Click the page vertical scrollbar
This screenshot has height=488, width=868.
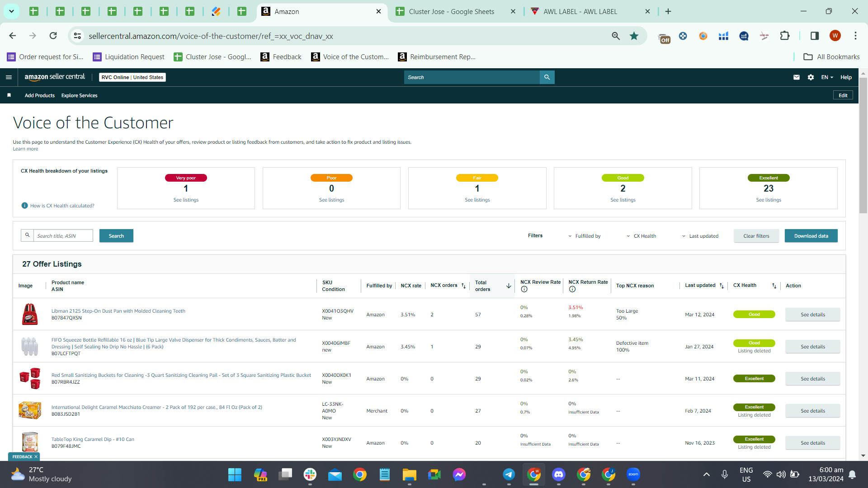click(863, 145)
